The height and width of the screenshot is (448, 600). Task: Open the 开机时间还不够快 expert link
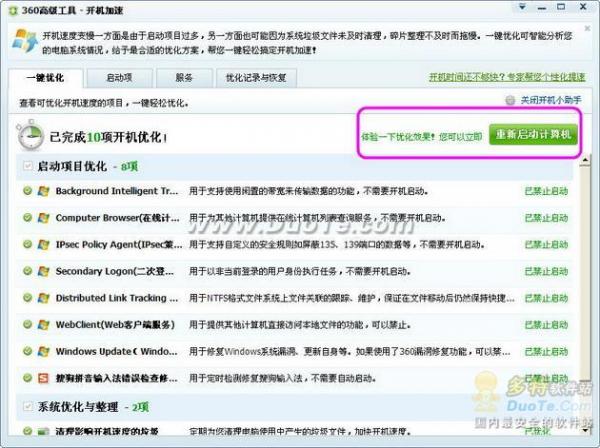tap(507, 77)
